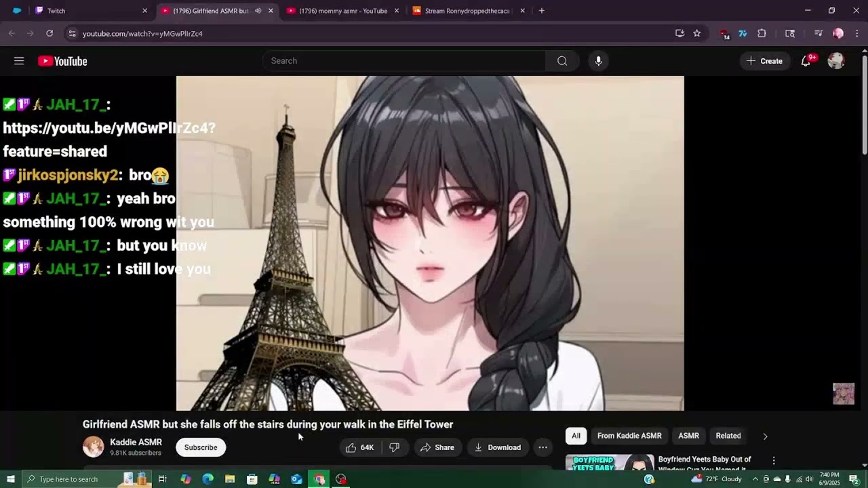
Task: Like the video with 64K likes
Action: coord(360,447)
